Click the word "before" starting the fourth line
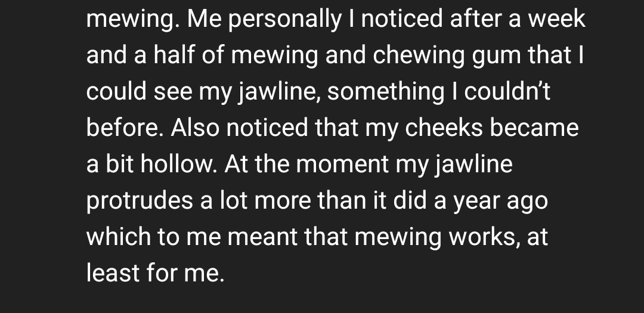 [125, 127]
